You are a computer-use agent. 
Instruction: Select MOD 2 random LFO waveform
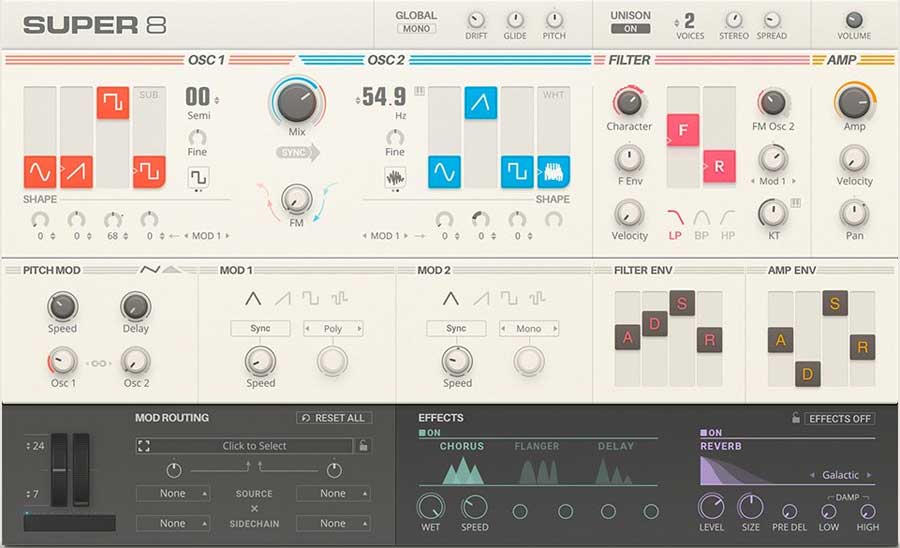pos(537,298)
